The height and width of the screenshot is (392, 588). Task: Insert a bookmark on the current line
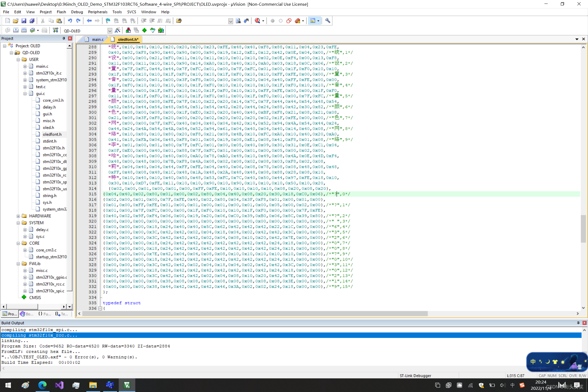tap(108, 21)
